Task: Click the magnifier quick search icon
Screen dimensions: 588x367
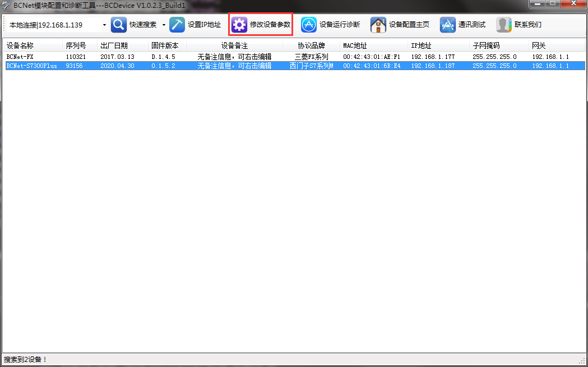Action: tap(119, 25)
